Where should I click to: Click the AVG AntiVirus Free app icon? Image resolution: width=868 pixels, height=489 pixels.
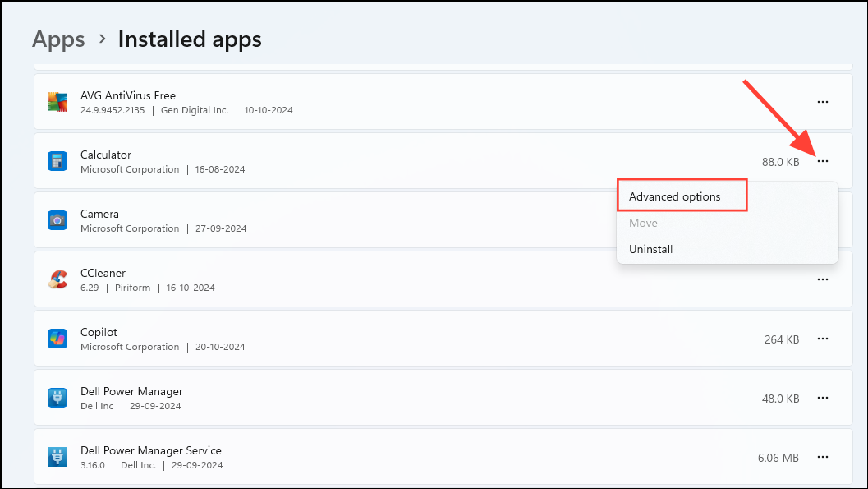(57, 102)
